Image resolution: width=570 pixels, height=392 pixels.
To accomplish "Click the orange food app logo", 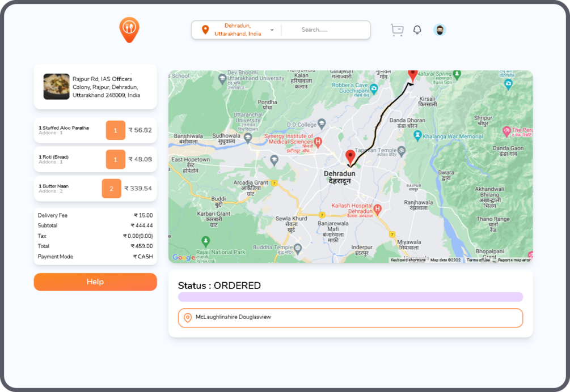I will (x=129, y=29).
